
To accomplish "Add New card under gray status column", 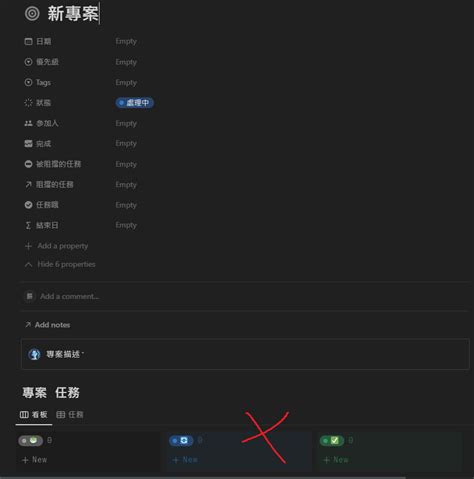I will pos(35,460).
